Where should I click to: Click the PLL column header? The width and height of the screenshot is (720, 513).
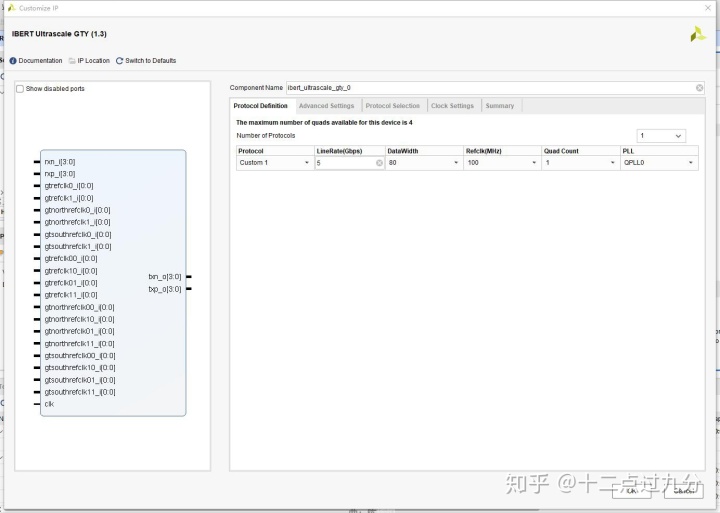tap(659, 151)
